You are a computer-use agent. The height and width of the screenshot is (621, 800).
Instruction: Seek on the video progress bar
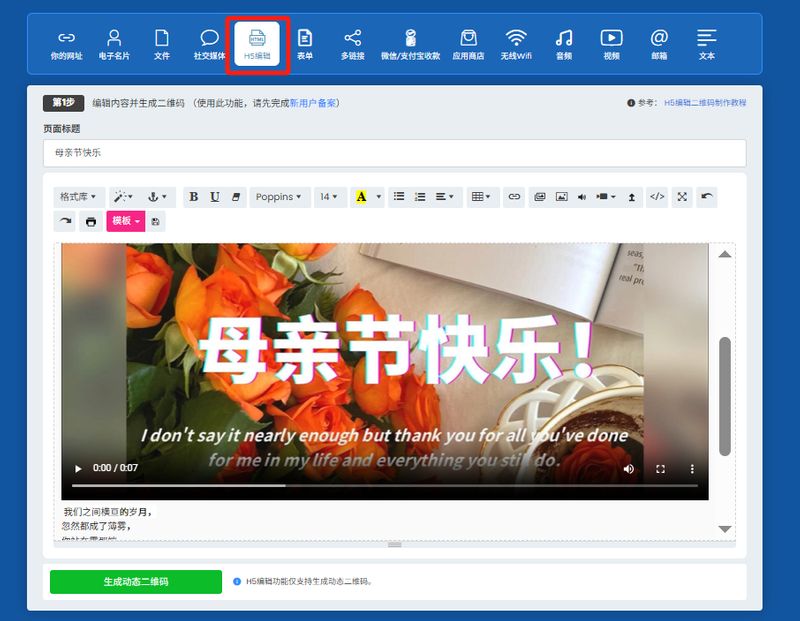click(385, 486)
